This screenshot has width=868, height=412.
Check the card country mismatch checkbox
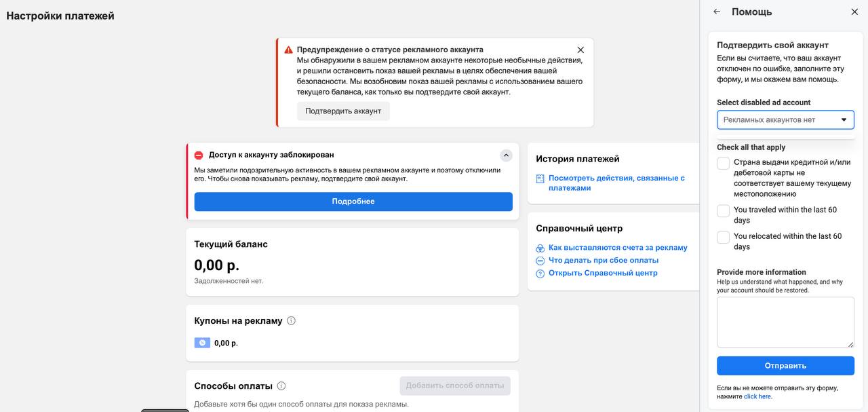click(x=724, y=163)
